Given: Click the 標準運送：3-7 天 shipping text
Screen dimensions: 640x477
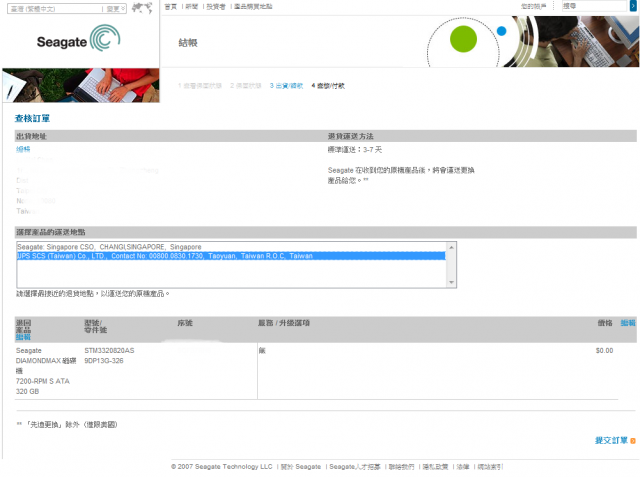Looking at the screenshot, I should point(355,150).
